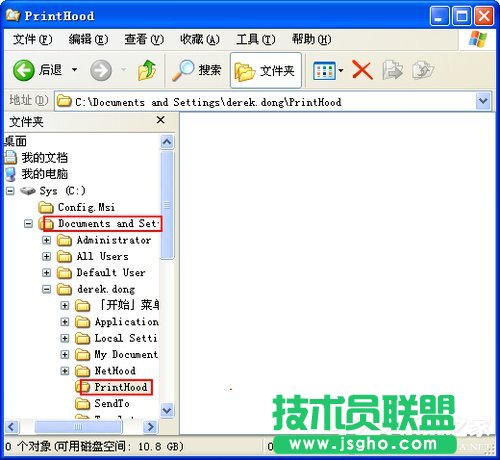Screen dimensions: 500x460
Task: Expand the NetHood folder node
Action: pyautogui.click(x=65, y=371)
